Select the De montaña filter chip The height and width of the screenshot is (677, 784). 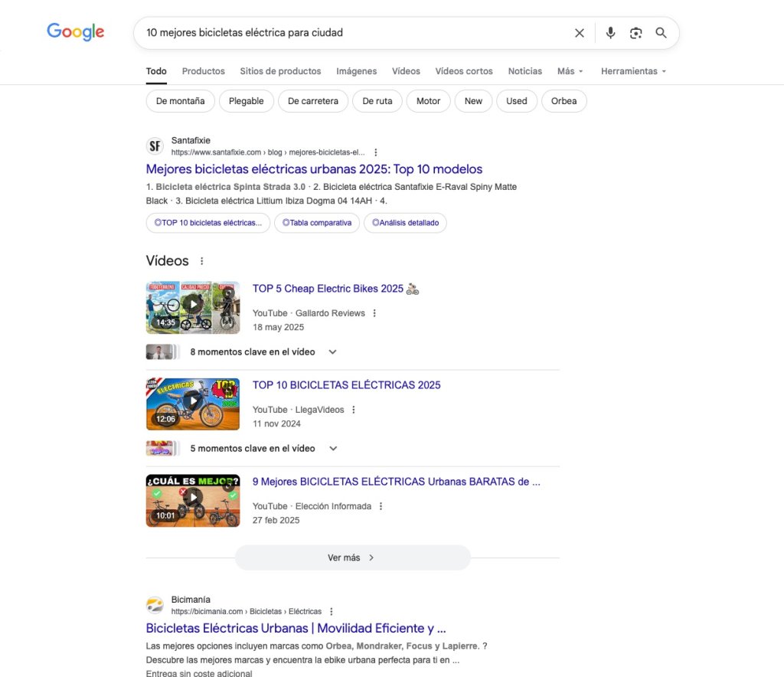tap(180, 101)
